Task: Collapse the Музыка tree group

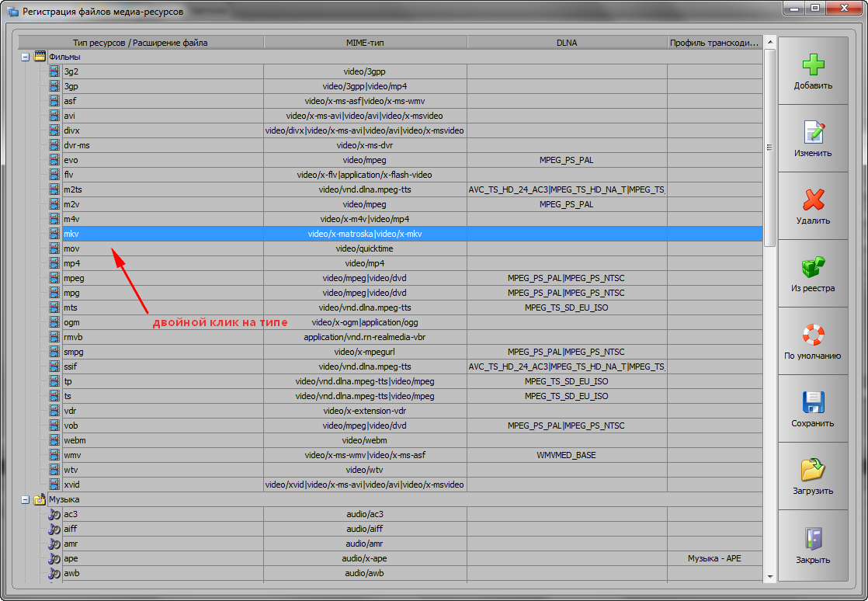Action: point(26,499)
